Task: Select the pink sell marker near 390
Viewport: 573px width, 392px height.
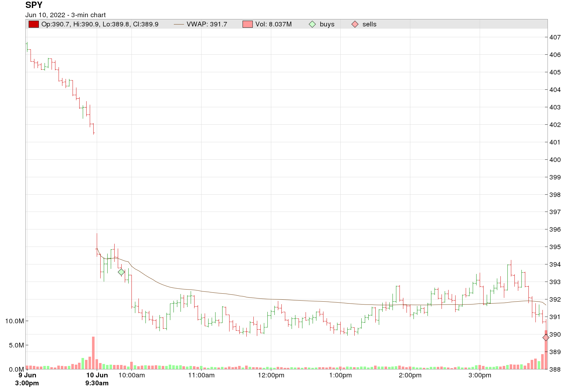Action: coord(546,337)
